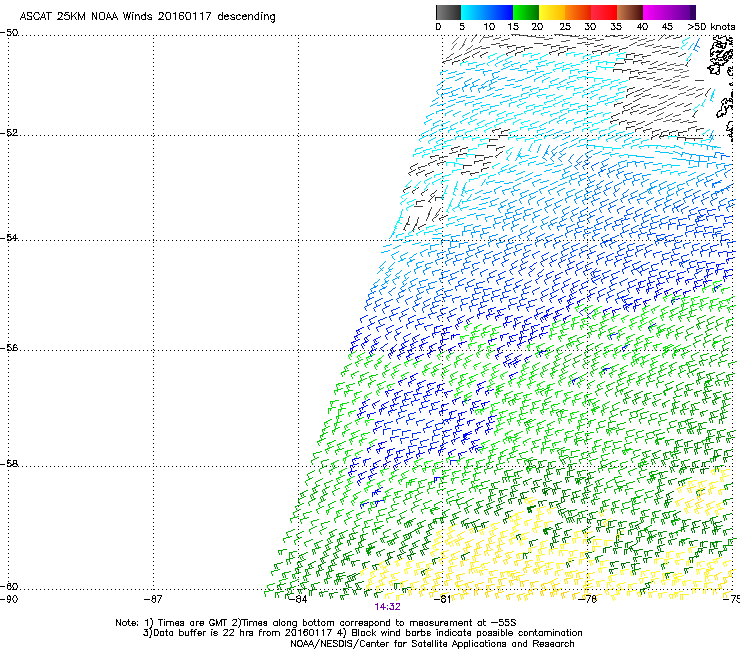Click the latitude label '-52'

coord(9,133)
